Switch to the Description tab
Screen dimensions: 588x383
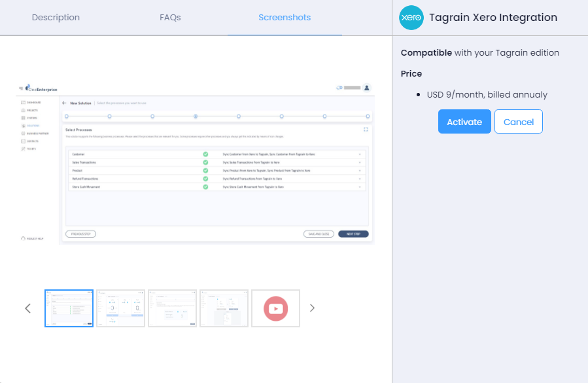56,18
